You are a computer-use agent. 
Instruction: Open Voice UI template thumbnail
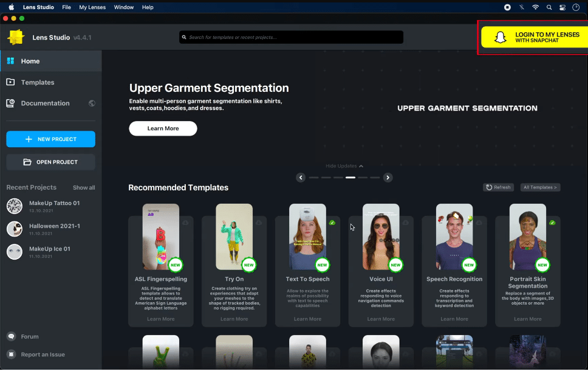click(x=381, y=237)
